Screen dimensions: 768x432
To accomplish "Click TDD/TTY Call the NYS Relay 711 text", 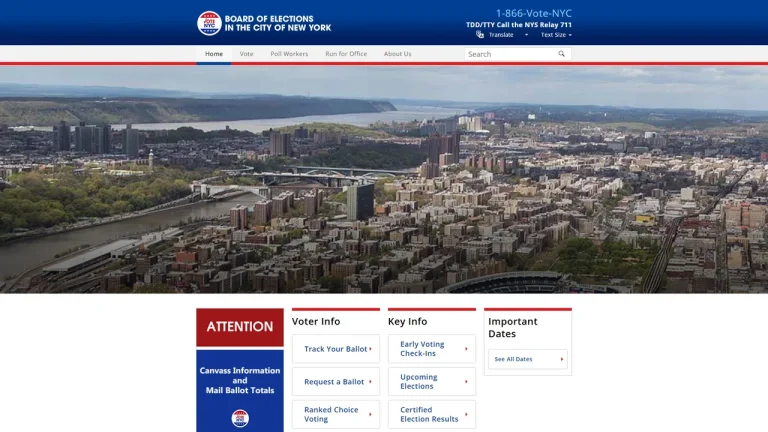I will click(519, 24).
